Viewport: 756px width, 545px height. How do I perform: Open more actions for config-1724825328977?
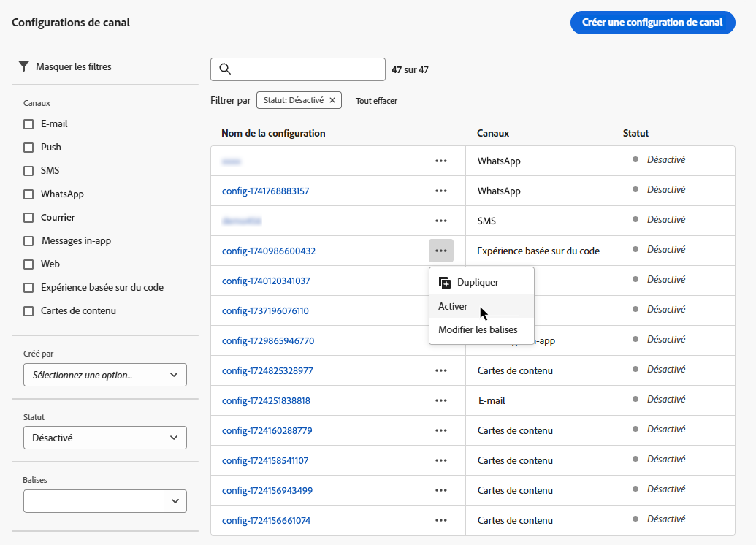point(440,370)
